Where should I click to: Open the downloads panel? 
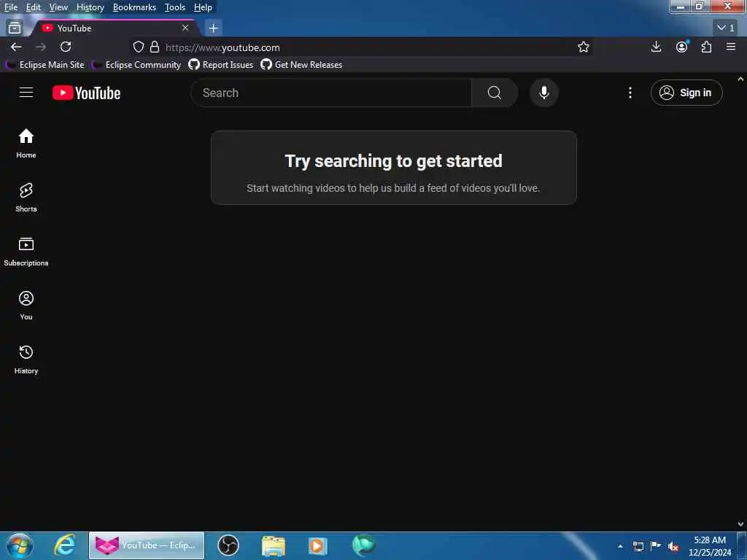(x=656, y=47)
